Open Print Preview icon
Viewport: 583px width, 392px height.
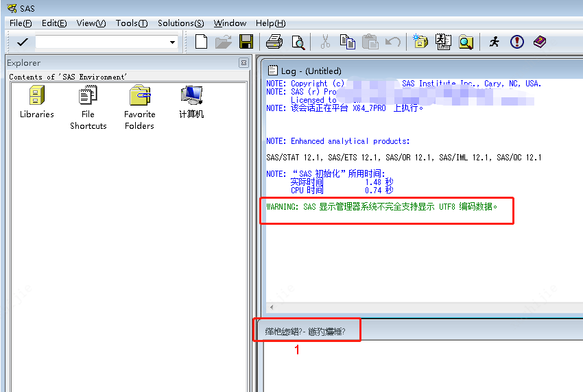pyautogui.click(x=298, y=42)
